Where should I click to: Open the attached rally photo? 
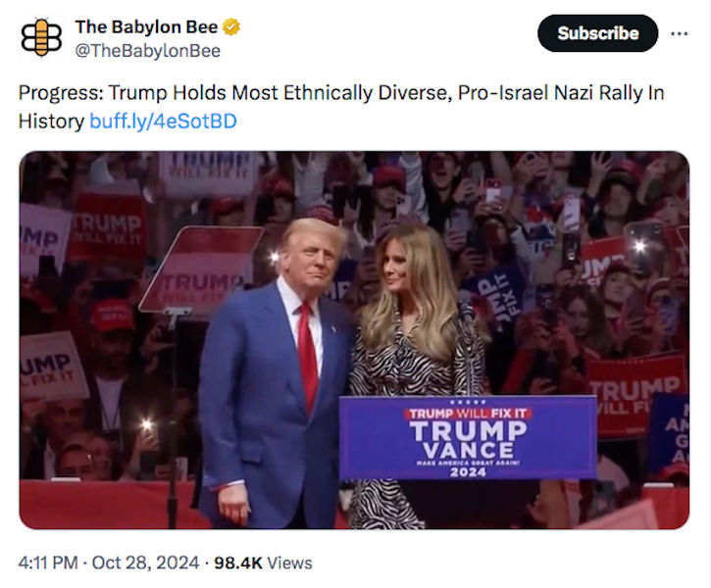(354, 340)
